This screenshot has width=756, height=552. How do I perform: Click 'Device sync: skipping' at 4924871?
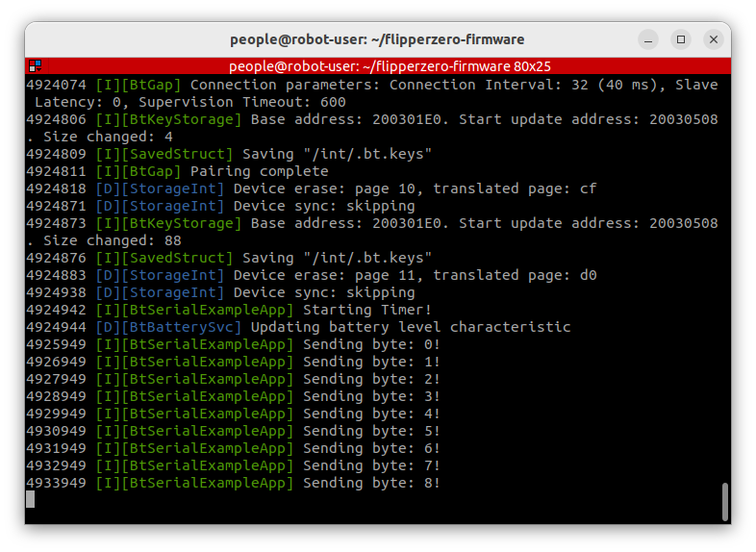pos(324,207)
